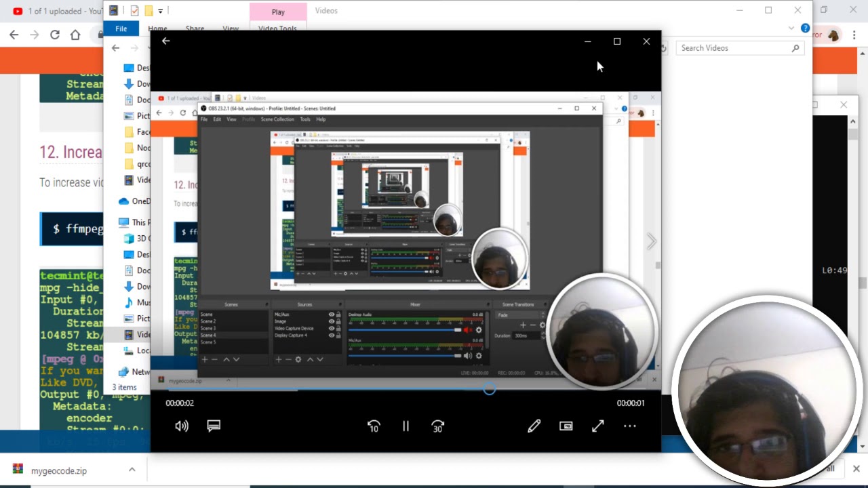Skip forward 30 seconds in the video
868x488 pixels.
(437, 426)
